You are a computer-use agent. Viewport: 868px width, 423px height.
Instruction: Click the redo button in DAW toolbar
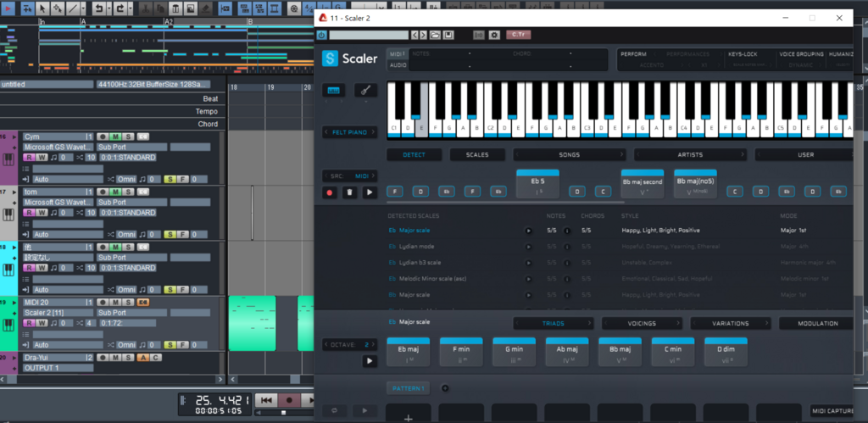pyautogui.click(x=120, y=8)
